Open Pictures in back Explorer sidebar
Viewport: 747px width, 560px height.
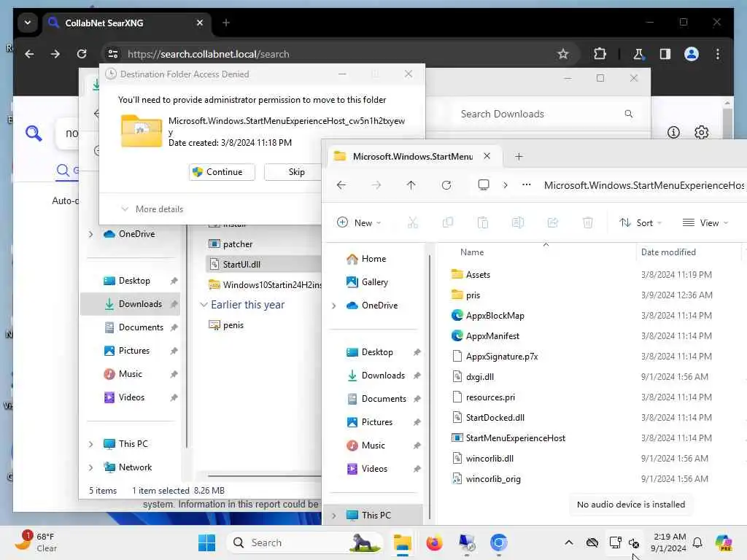[x=134, y=351]
